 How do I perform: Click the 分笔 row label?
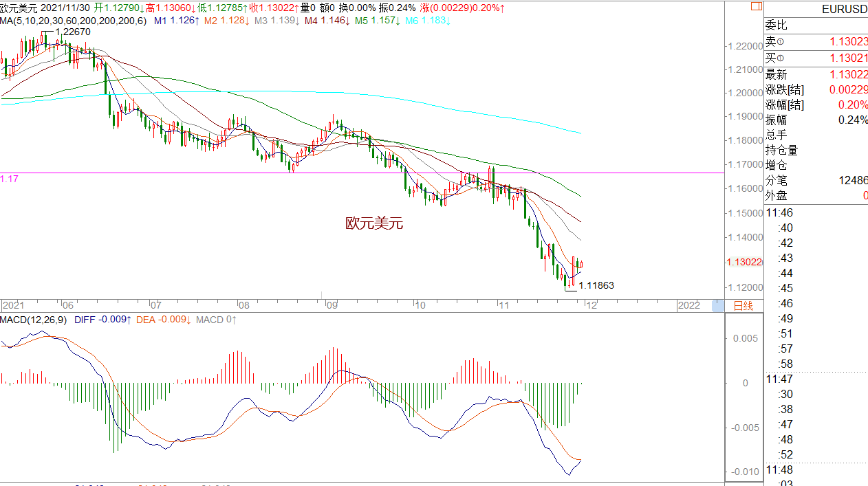point(777,180)
